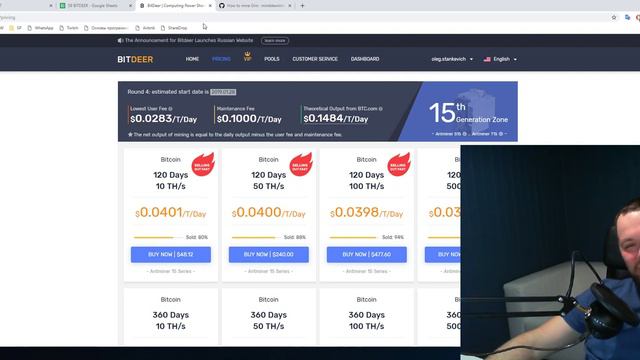Click the partially hidden fourth BUY NOW button
The height and width of the screenshot is (360, 640).
coord(442,254)
